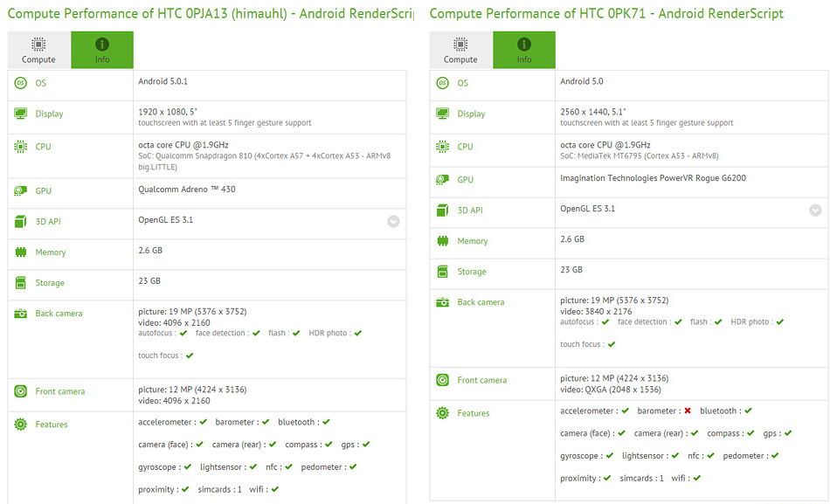
Task: Click the pedometer feature in 0PK71 panel
Action: pos(750,456)
